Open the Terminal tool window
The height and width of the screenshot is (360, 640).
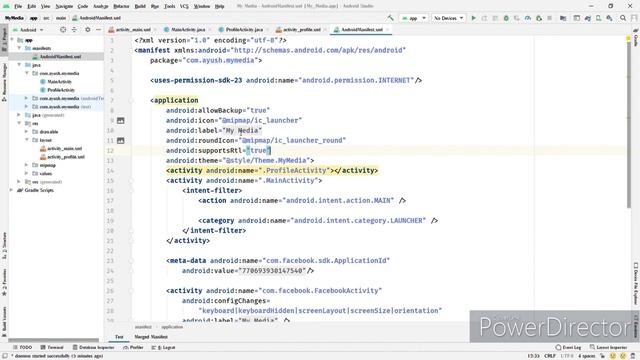click(x=52, y=347)
